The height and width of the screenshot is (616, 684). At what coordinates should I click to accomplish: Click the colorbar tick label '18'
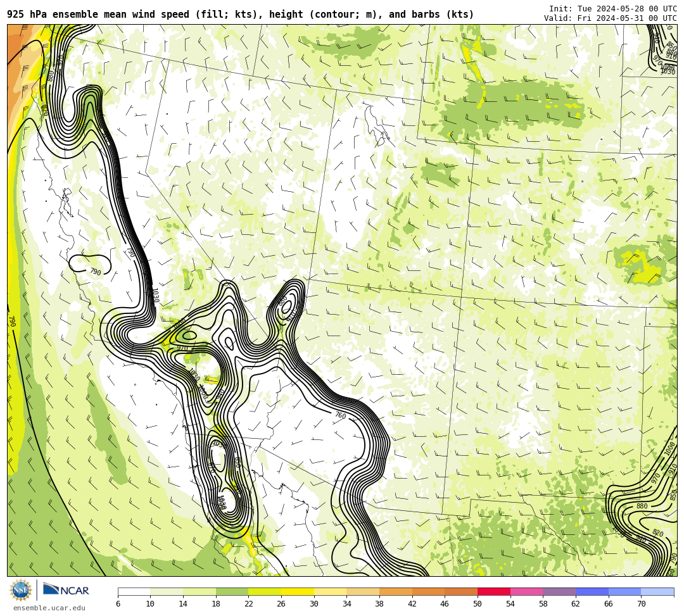point(216,604)
